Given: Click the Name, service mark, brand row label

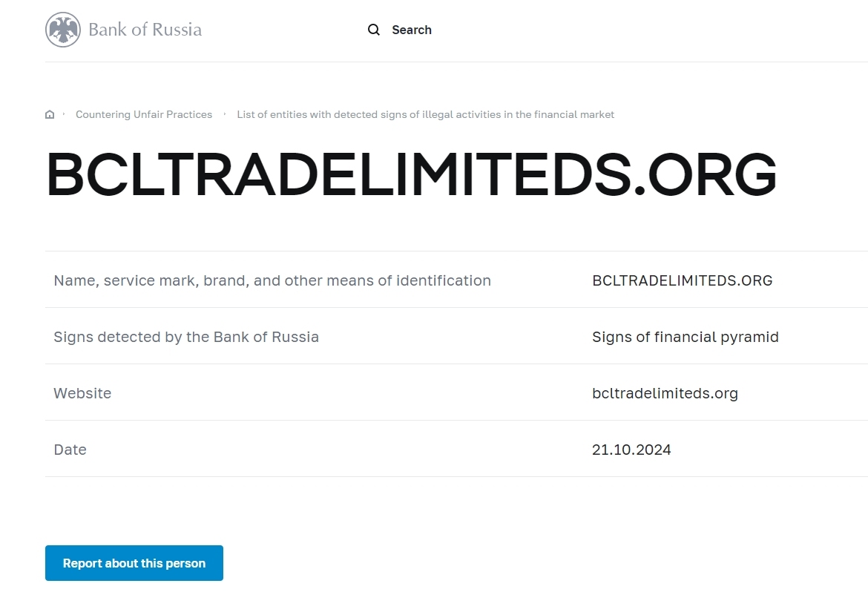Looking at the screenshot, I should 272,280.
